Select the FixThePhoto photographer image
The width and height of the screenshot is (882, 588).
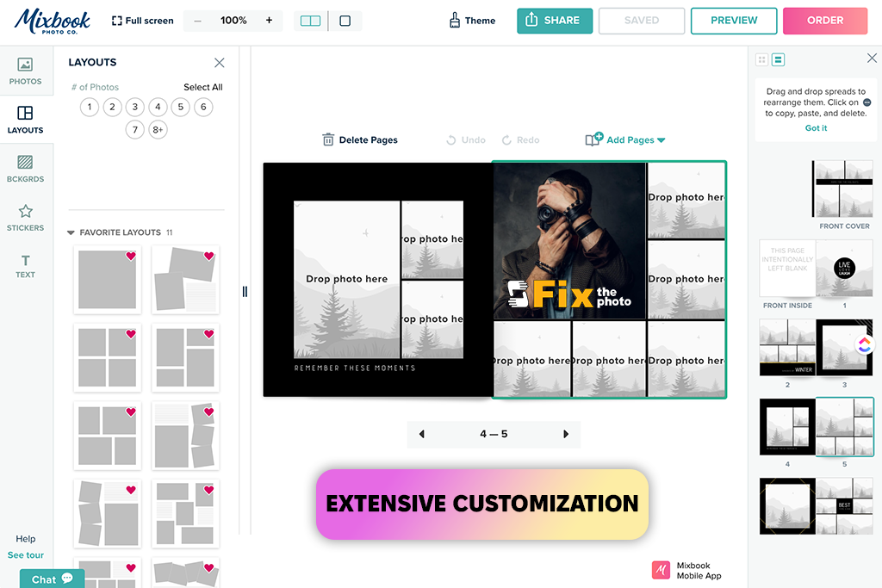[x=569, y=241]
